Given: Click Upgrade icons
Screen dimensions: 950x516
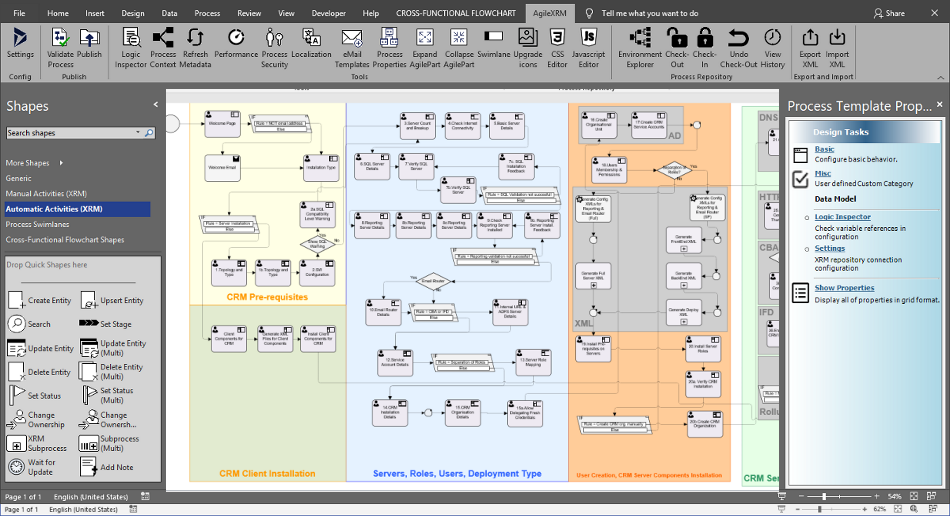Looking at the screenshot, I should click(x=528, y=48).
